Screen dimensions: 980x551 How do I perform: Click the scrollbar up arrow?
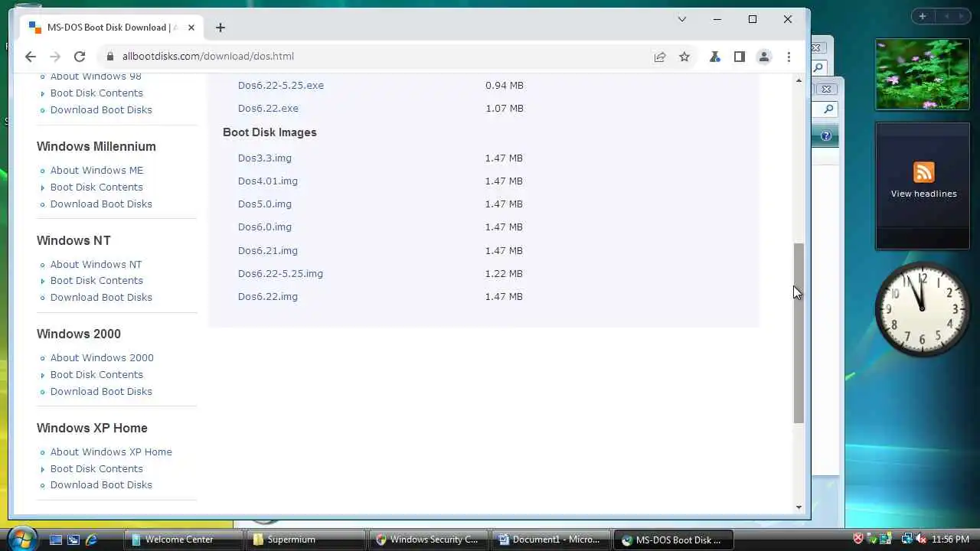pyautogui.click(x=799, y=80)
